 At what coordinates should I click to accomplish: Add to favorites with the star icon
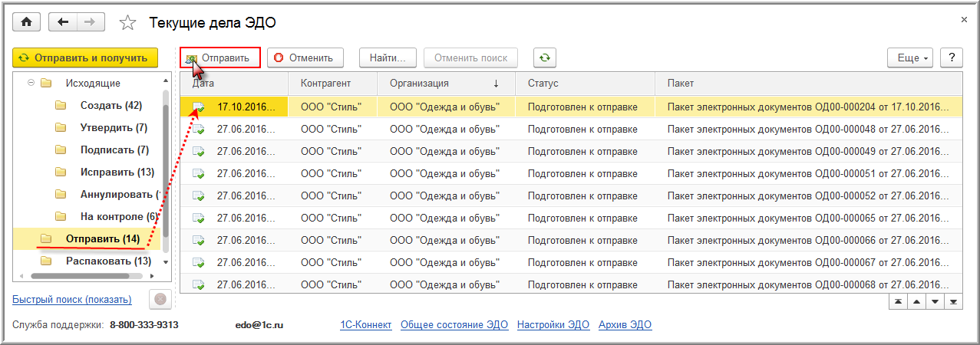click(127, 23)
